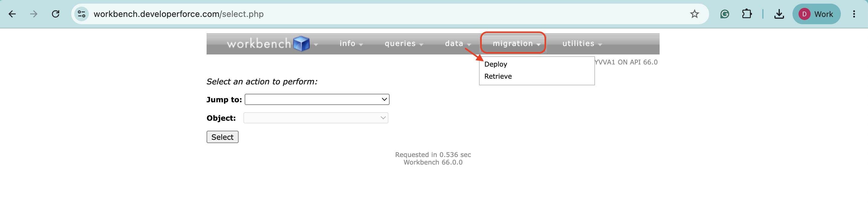This screenshot has width=868, height=216.
Task: Reload the Workbench page
Action: click(56, 14)
